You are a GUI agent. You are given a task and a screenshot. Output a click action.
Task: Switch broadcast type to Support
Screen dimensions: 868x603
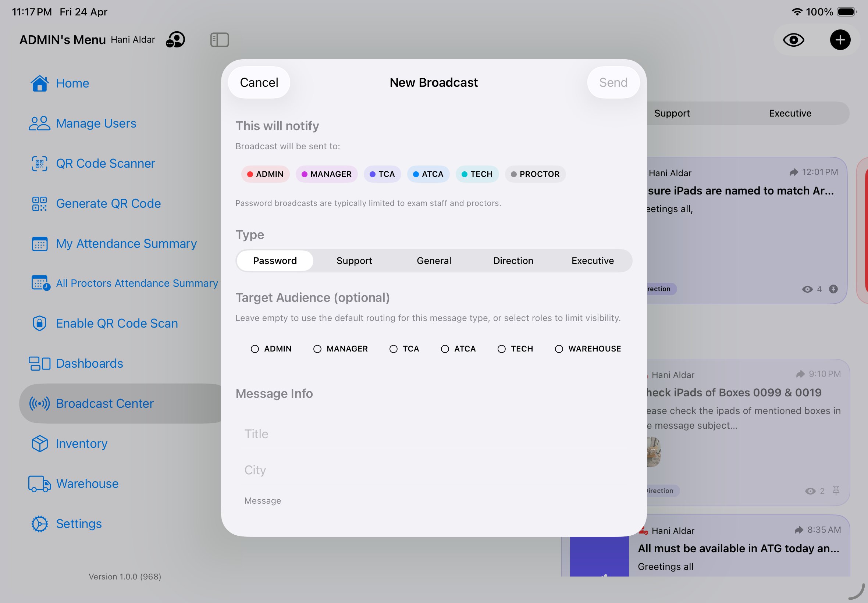354,261
